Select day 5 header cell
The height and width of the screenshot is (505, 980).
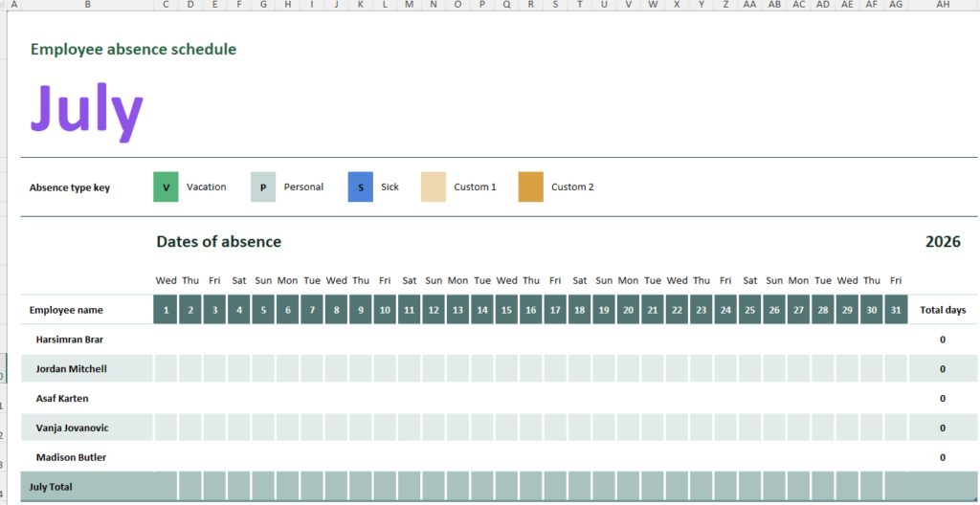pos(263,310)
